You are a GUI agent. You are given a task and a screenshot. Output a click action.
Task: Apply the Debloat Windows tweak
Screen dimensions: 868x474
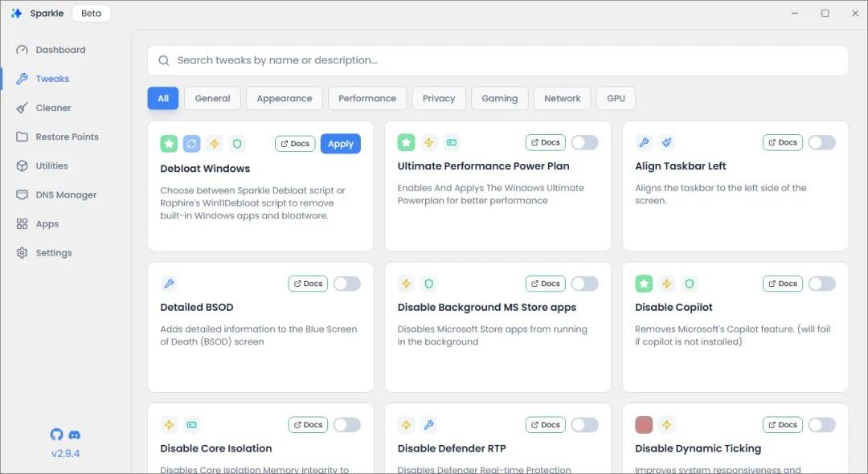tap(341, 144)
